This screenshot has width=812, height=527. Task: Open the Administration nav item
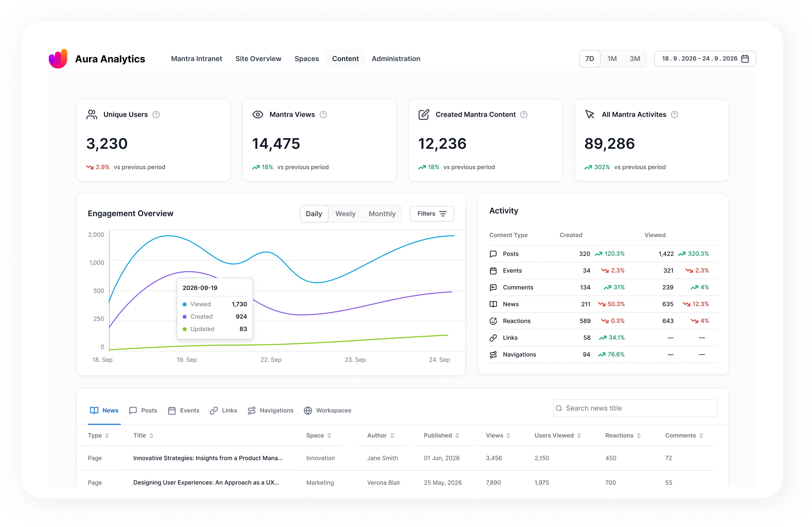[396, 59]
